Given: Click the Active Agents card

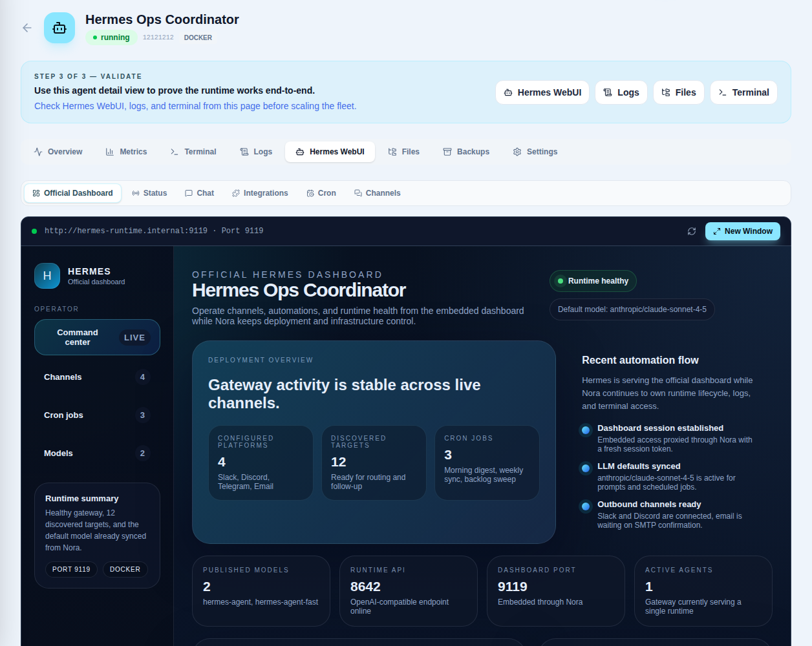Looking at the screenshot, I should click(703, 591).
